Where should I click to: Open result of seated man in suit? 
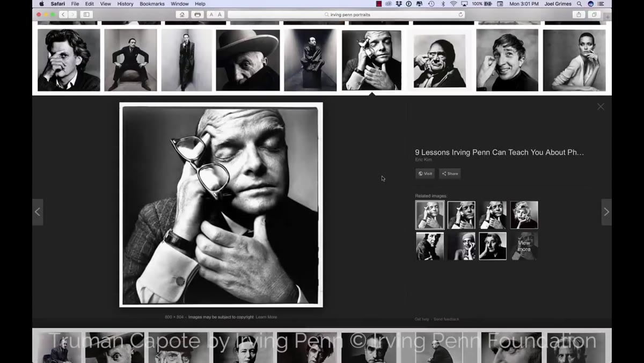[130, 60]
